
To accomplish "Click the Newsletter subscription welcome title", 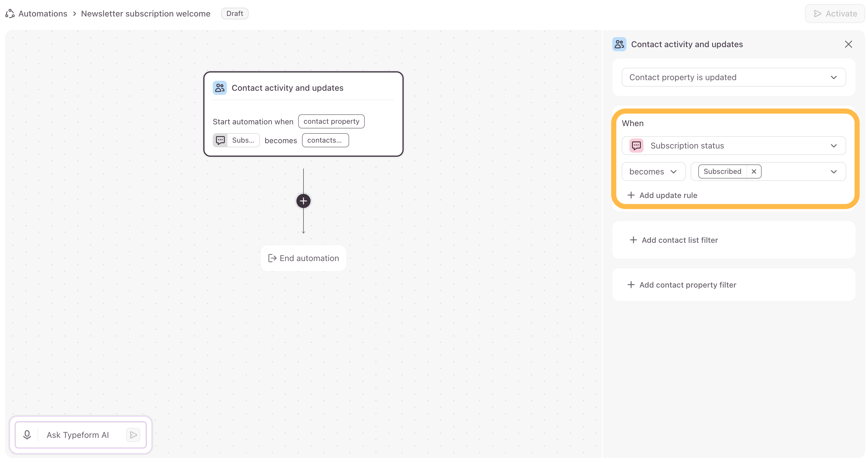I will pos(146,14).
